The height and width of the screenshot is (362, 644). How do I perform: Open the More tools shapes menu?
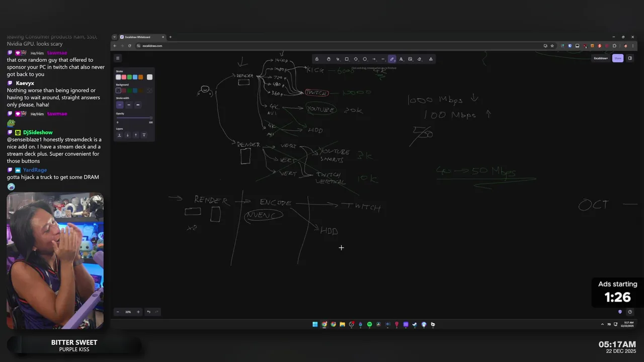(431, 59)
